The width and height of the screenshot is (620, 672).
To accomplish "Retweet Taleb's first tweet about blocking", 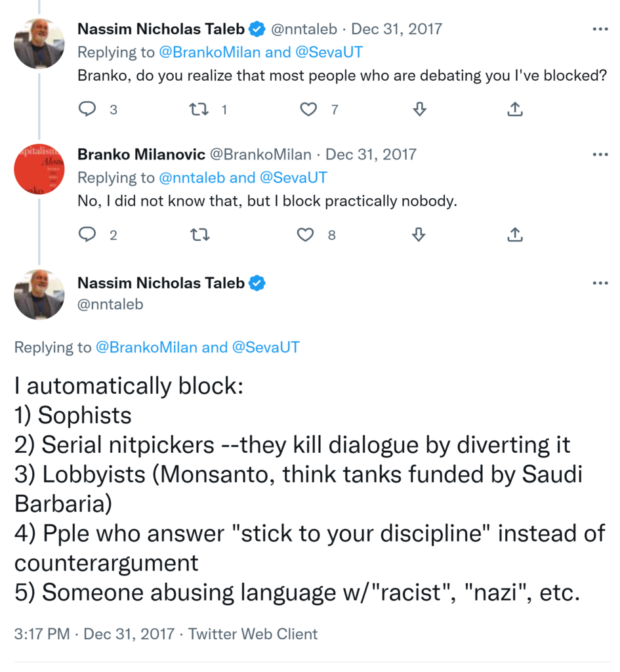I will coord(198,110).
